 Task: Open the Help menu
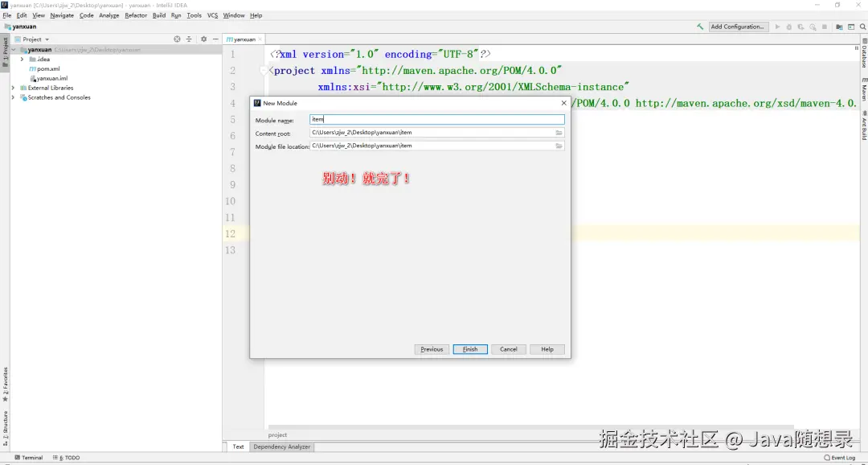(256, 15)
